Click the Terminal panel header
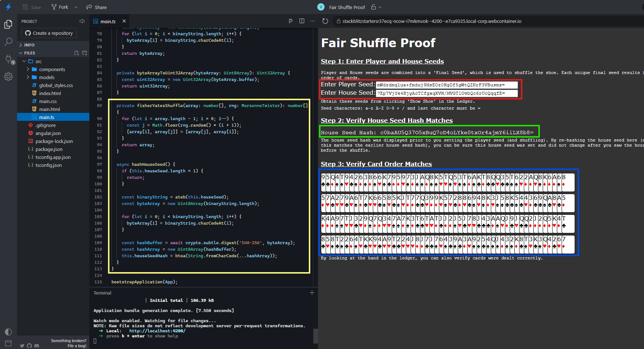The width and height of the screenshot is (644, 349). pyautogui.click(x=102, y=293)
